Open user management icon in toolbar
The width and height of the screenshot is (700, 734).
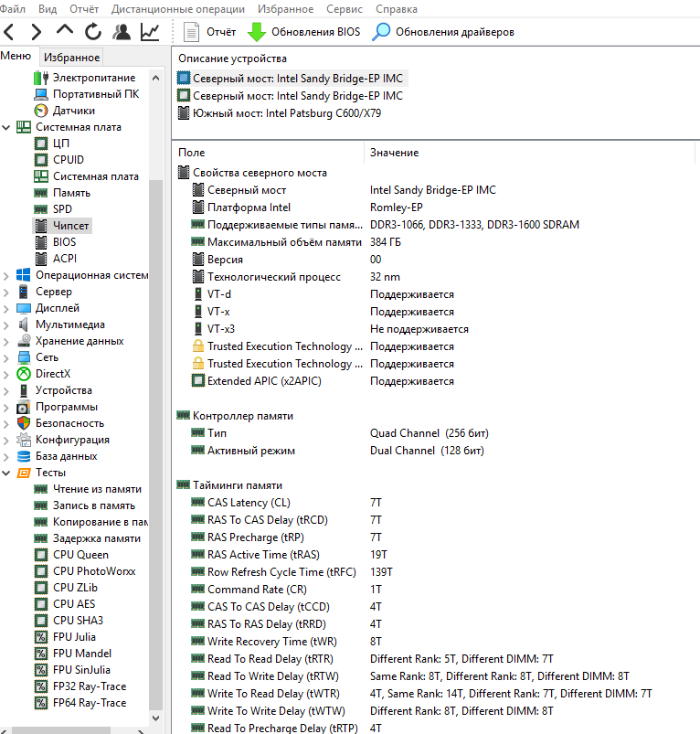pos(122,32)
